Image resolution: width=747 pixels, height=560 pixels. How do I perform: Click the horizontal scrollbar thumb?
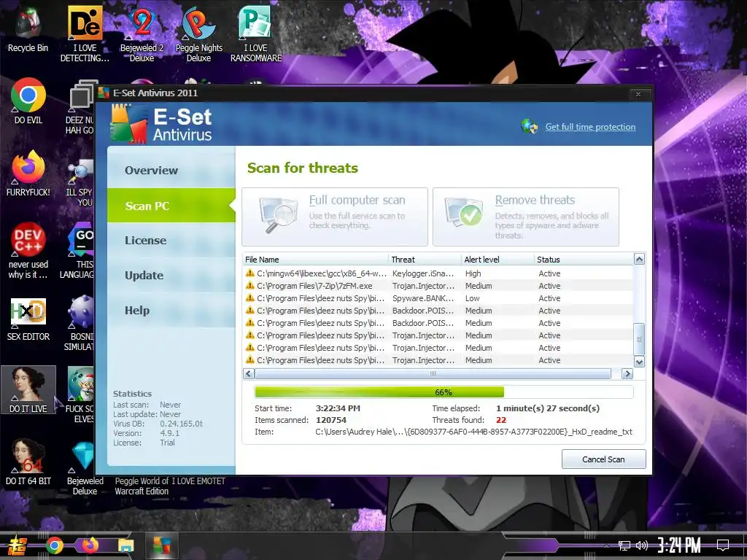[x=433, y=374]
